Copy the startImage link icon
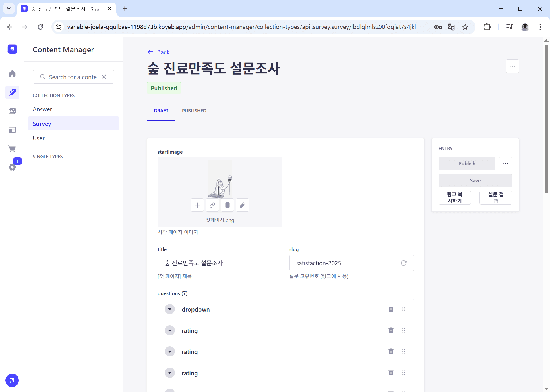The image size is (550, 392). pyautogui.click(x=212, y=205)
